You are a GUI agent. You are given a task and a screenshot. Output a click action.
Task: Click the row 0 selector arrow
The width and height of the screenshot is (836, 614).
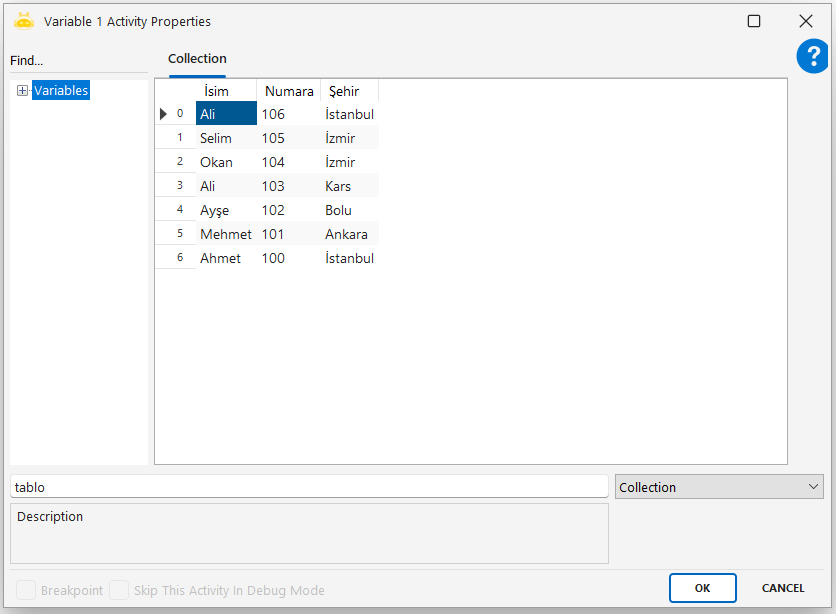(x=164, y=114)
